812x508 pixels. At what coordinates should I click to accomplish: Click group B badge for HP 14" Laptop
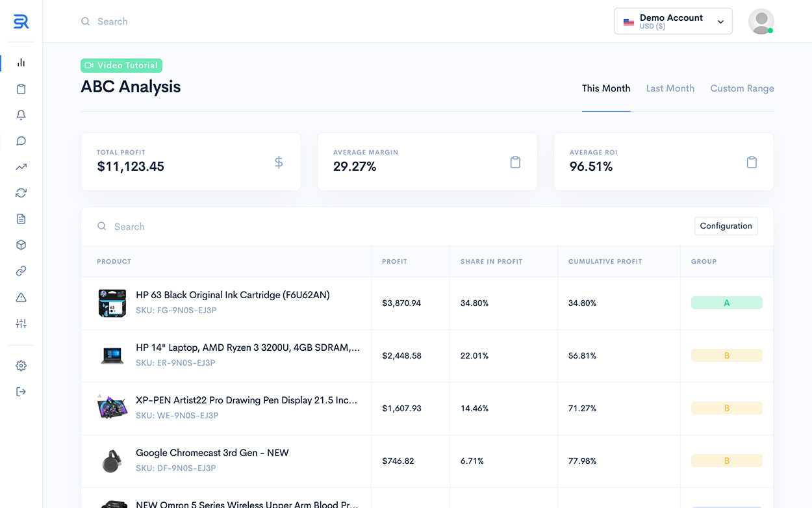(727, 355)
